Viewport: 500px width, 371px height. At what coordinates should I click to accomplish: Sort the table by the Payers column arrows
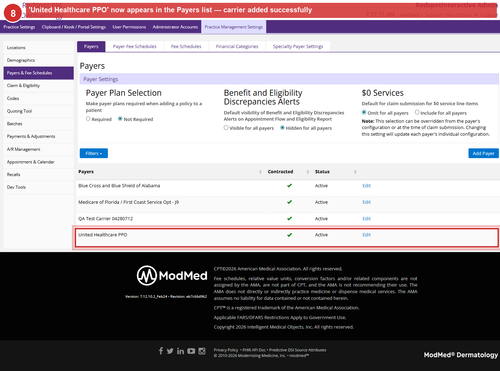pyautogui.click(x=260, y=172)
